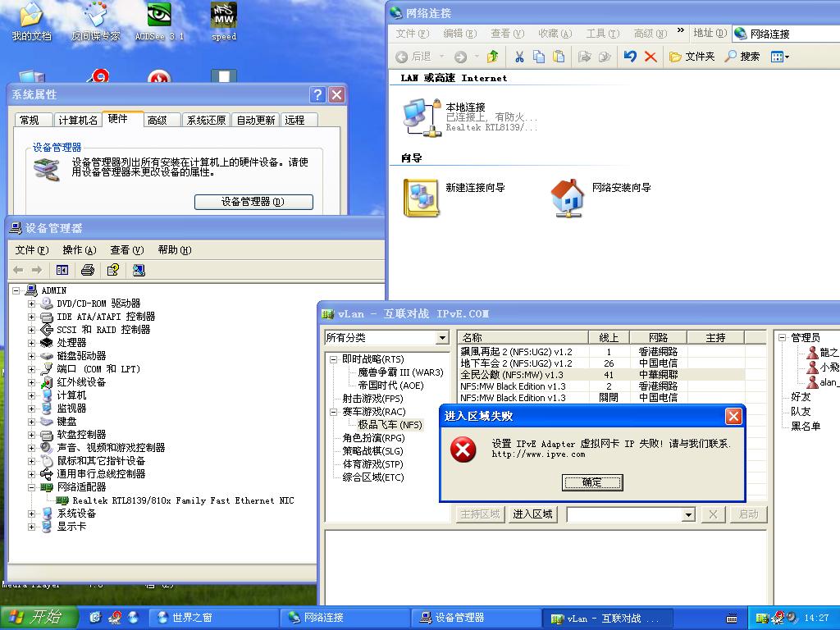840x630 pixels.
Task: Open the 文件夹 folders pane button
Action: click(692, 57)
